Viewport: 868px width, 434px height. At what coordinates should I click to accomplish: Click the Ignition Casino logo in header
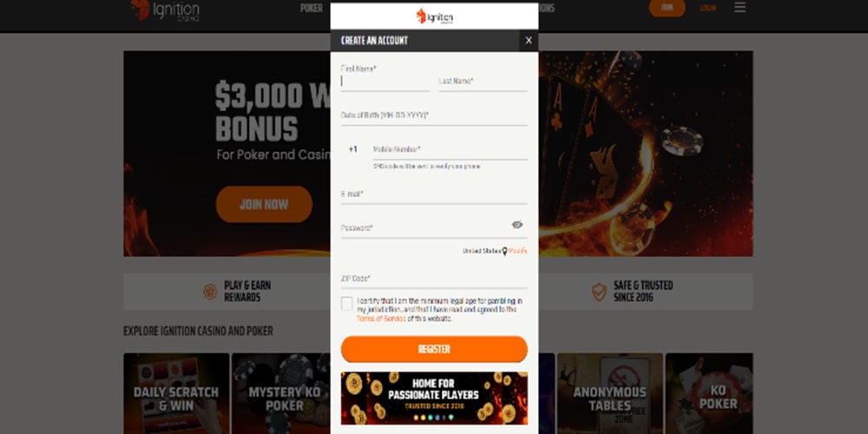coord(165,10)
